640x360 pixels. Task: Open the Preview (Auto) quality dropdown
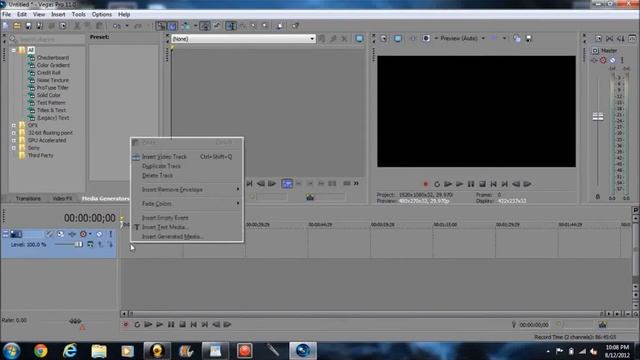coord(483,38)
